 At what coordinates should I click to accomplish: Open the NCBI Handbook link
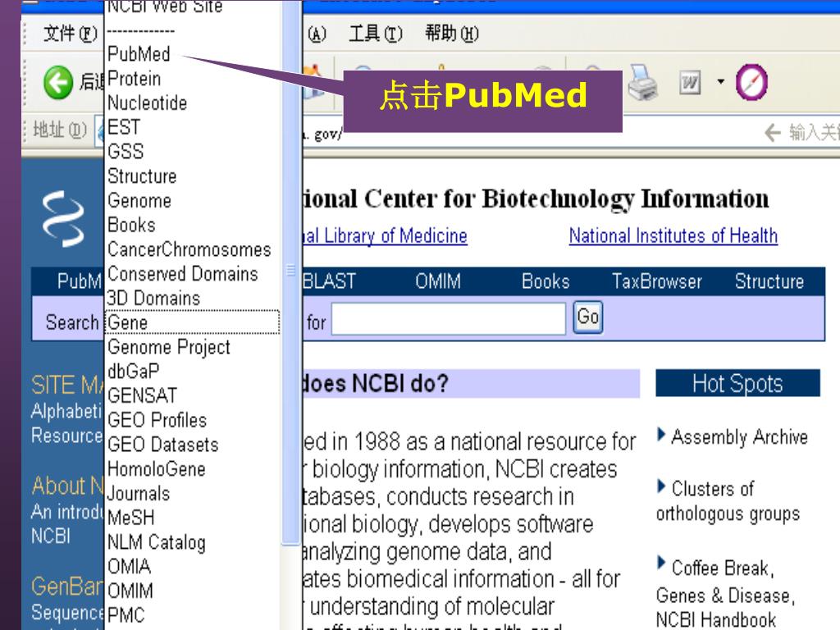click(715, 620)
